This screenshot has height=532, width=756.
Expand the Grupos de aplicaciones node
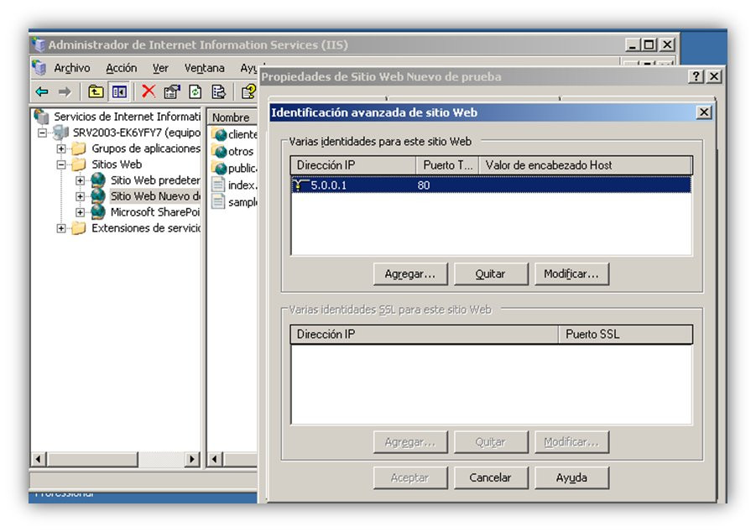pyautogui.click(x=61, y=149)
